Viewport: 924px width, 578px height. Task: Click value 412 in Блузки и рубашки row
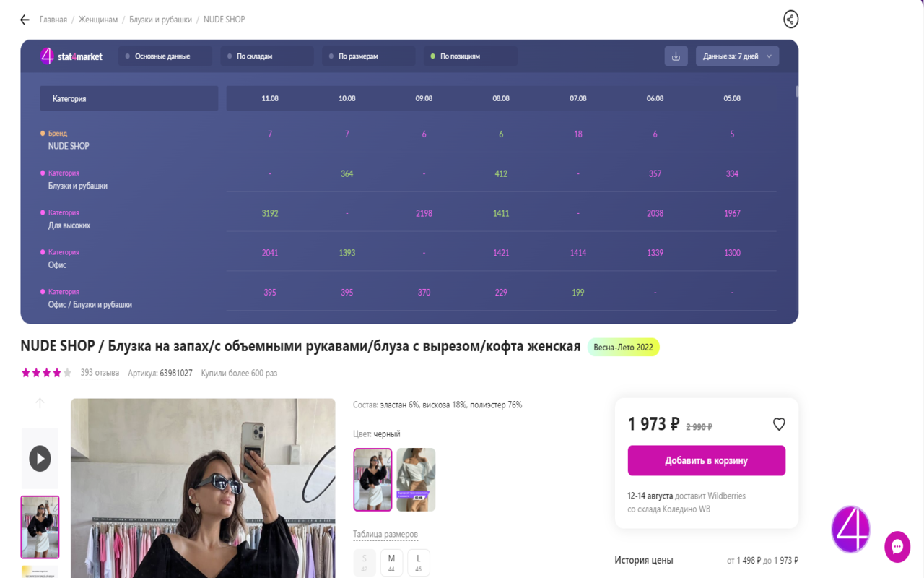[x=501, y=173]
